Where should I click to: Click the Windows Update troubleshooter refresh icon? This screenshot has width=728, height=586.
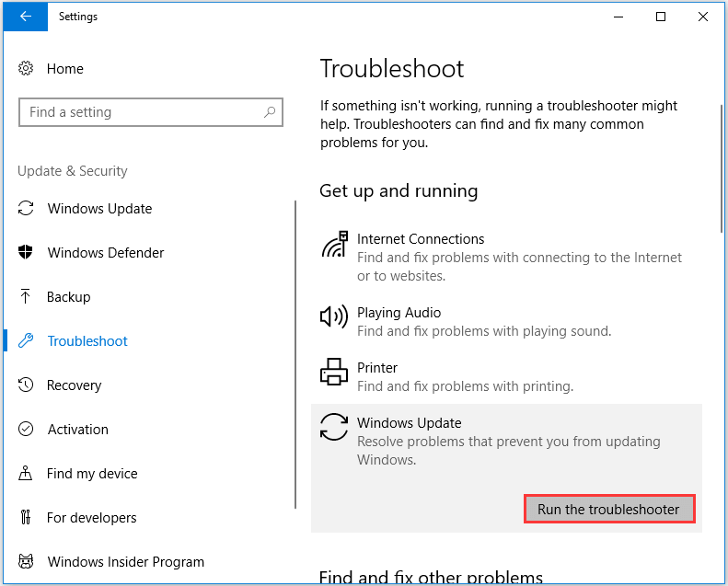coord(334,427)
